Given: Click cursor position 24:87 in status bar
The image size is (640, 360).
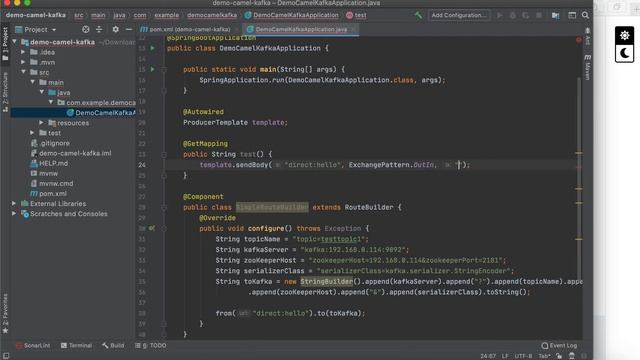Looking at the screenshot, I should (x=488, y=356).
